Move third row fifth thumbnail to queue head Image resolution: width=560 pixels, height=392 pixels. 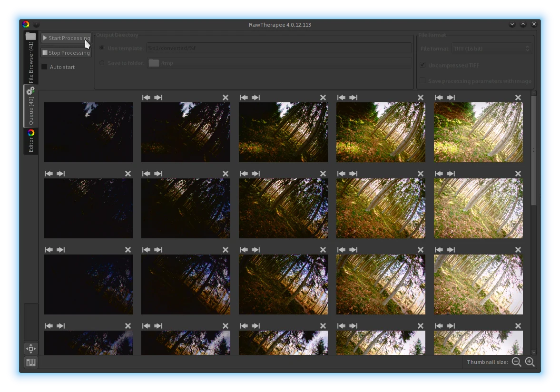[439, 250]
